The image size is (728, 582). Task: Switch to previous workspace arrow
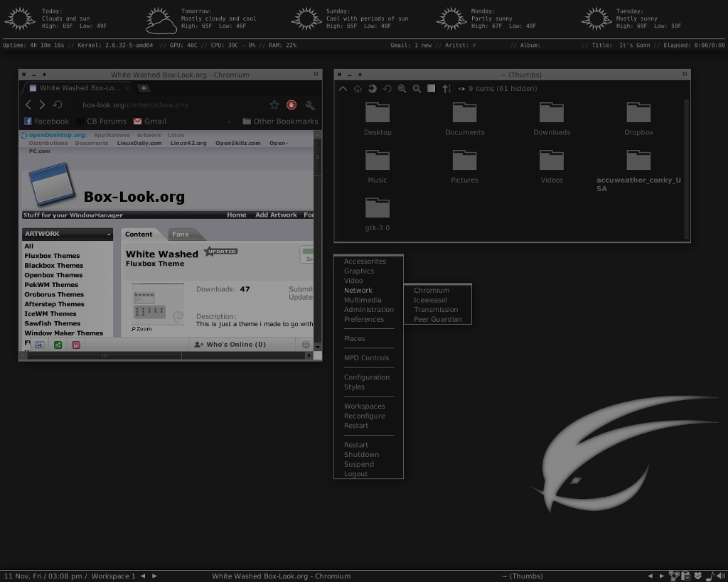coord(143,576)
